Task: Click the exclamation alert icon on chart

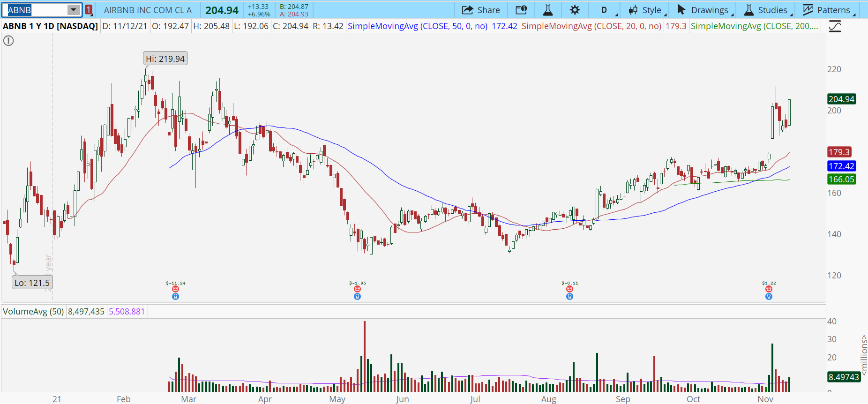Action: 8,41
